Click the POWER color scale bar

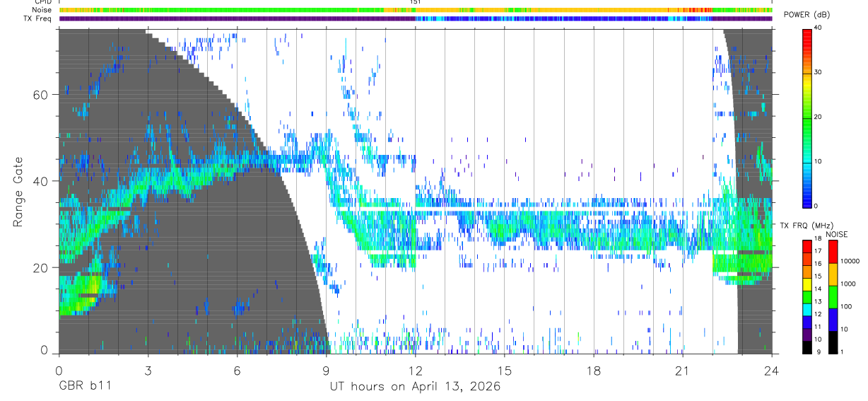pos(807,117)
